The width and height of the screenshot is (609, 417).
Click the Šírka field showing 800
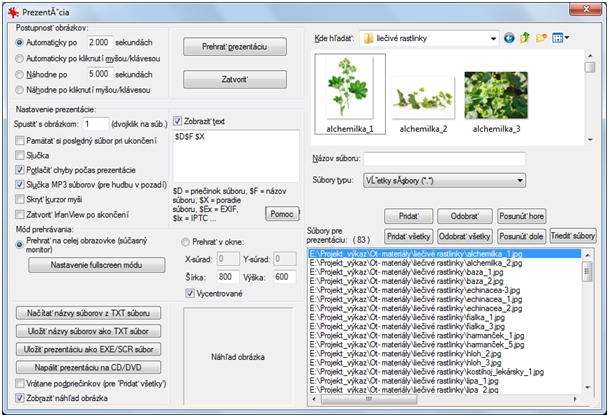click(228, 277)
